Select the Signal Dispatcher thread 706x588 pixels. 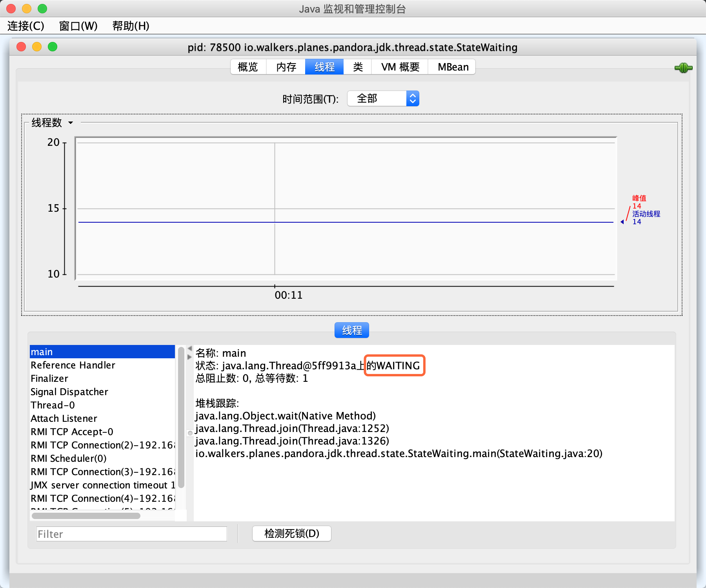[69, 392]
